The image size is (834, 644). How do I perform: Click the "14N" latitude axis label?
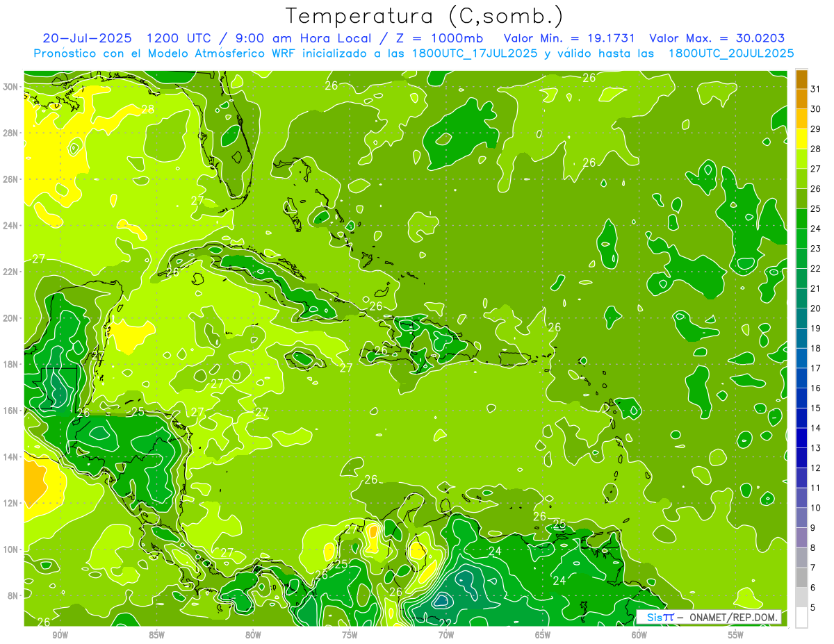pyautogui.click(x=11, y=457)
